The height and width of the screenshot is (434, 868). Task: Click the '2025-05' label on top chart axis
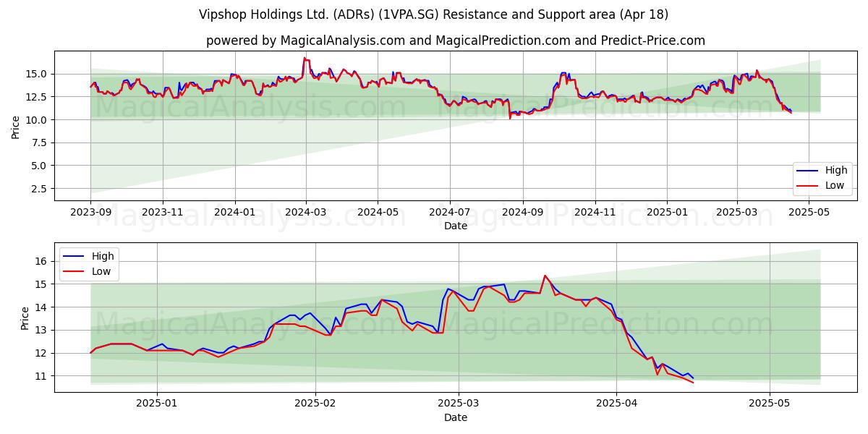809,213
